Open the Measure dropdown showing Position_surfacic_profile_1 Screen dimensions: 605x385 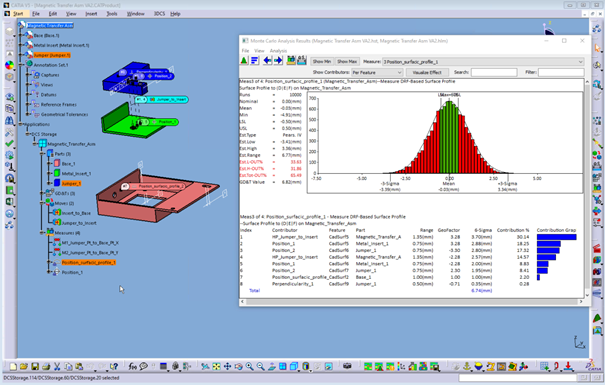pos(483,62)
